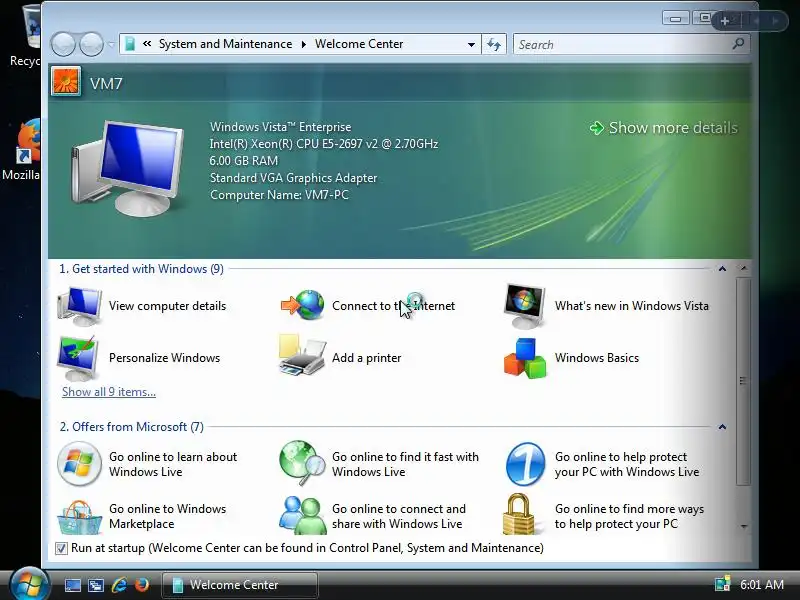Open the Windows Basics colored cubes icon
This screenshot has width=800, height=600.
click(x=525, y=358)
